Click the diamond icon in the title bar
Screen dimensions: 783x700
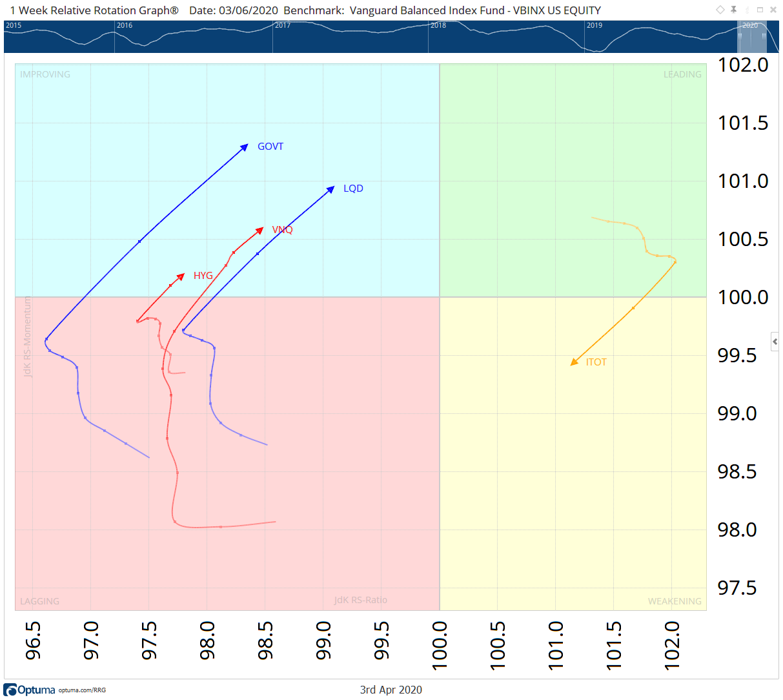[720, 10]
